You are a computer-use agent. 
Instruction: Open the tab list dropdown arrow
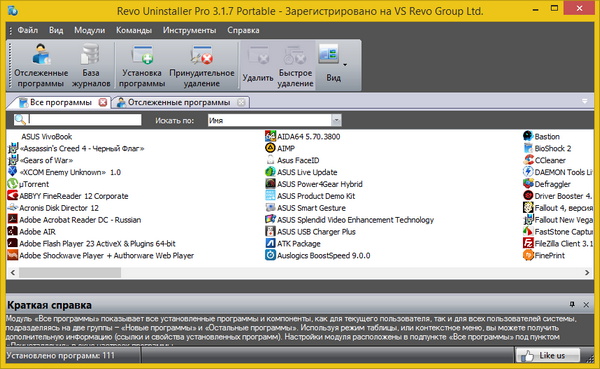[584, 101]
